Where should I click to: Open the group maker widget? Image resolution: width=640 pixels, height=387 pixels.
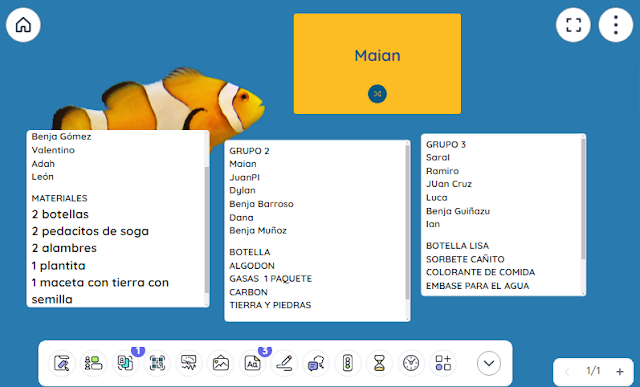tap(93, 363)
